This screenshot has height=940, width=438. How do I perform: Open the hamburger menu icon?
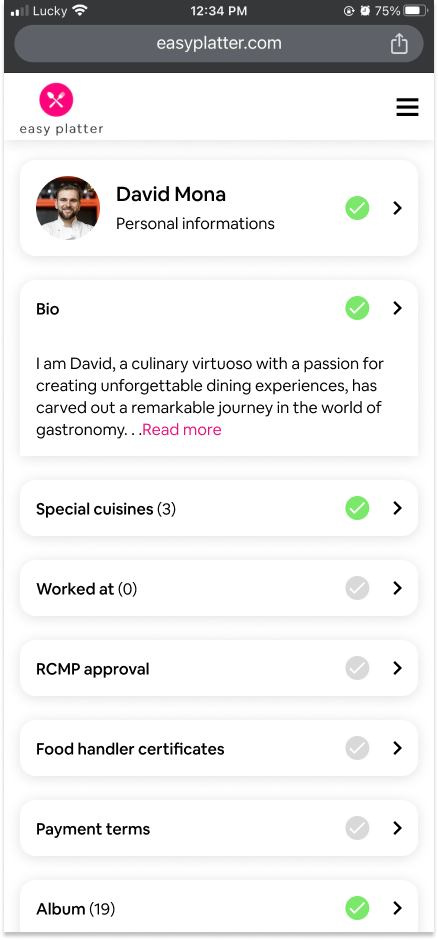pos(407,107)
